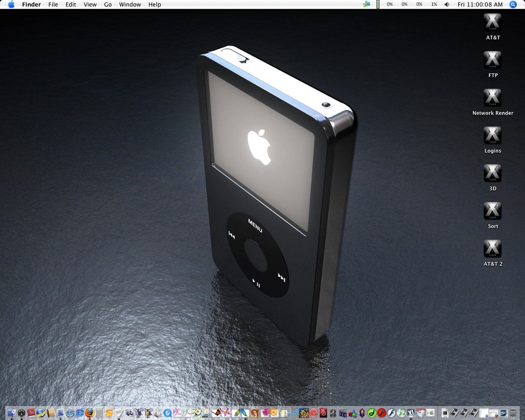Image resolution: width=525 pixels, height=420 pixels.
Task: Select the Sort desktop icon
Action: pos(493,211)
